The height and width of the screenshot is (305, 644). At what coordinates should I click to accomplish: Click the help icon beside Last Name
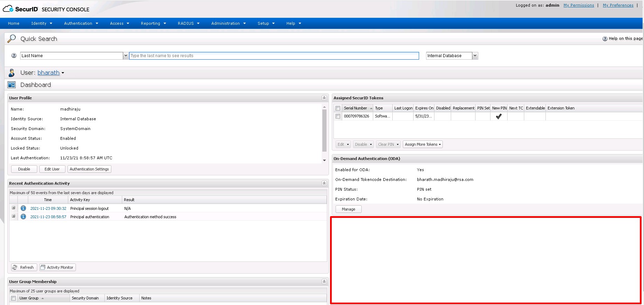click(x=14, y=55)
